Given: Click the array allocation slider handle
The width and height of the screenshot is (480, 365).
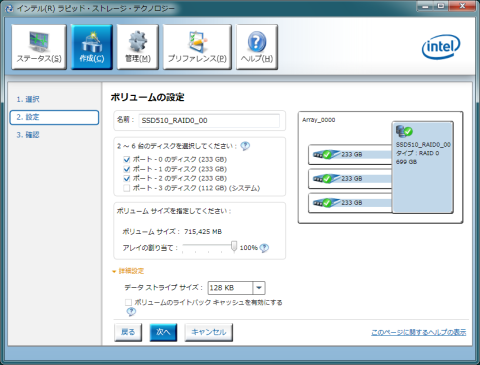Looking at the screenshot, I should [x=234, y=247].
